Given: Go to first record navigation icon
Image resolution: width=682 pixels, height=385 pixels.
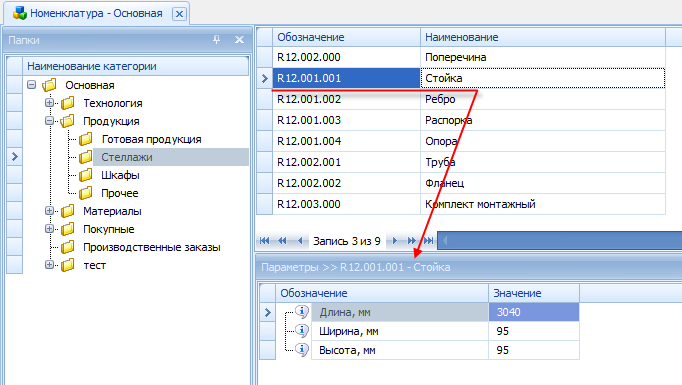Looking at the screenshot, I should tap(264, 241).
